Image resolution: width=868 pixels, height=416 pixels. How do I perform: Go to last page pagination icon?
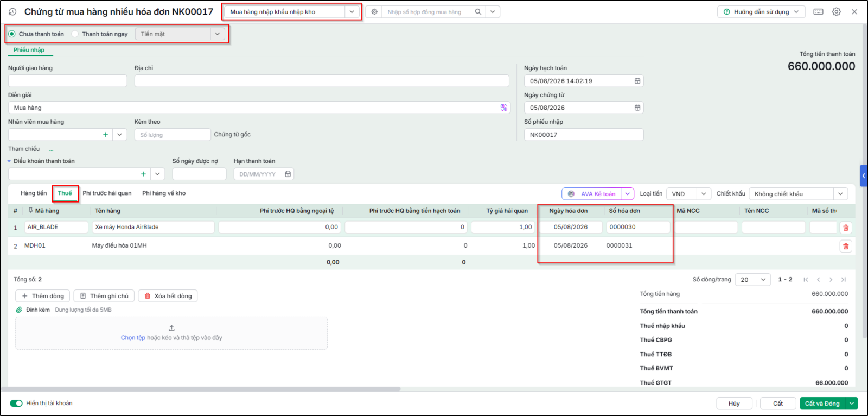tap(843, 279)
